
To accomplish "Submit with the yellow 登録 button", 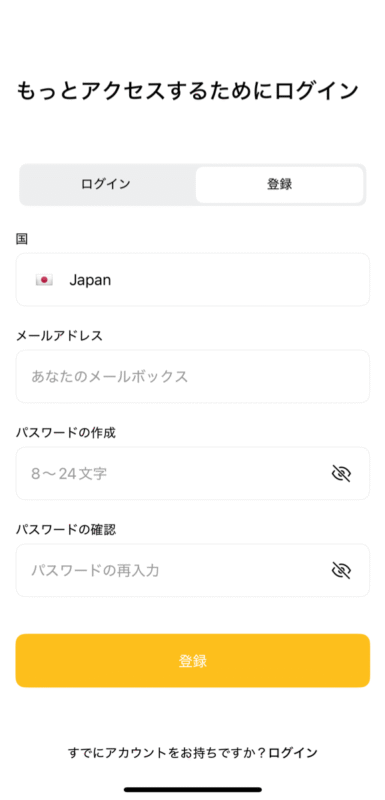I will (x=193, y=661).
